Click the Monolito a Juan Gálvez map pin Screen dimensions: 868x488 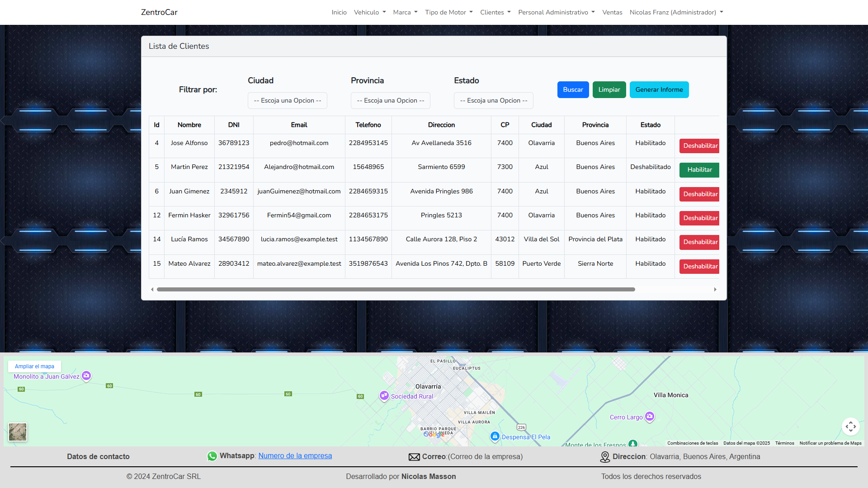(86, 375)
